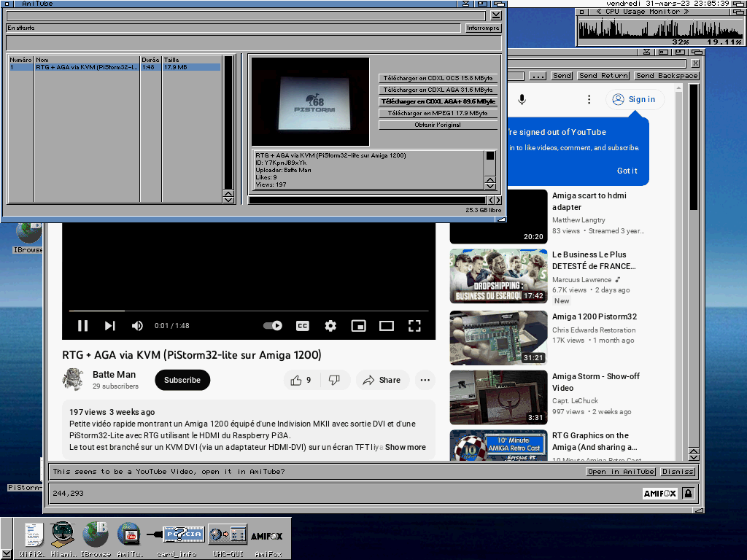747x560 pixels.
Task: Toggle the autoplay switch in the player
Action: pyautogui.click(x=273, y=326)
